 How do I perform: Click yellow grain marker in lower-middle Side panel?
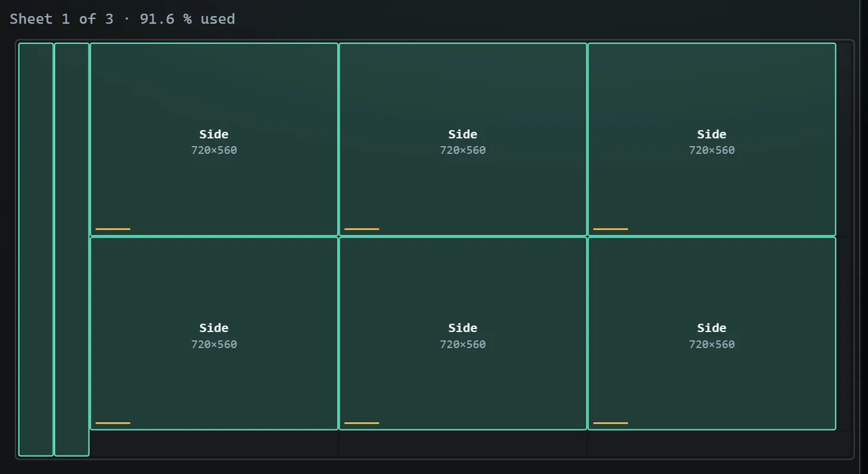coord(362,423)
